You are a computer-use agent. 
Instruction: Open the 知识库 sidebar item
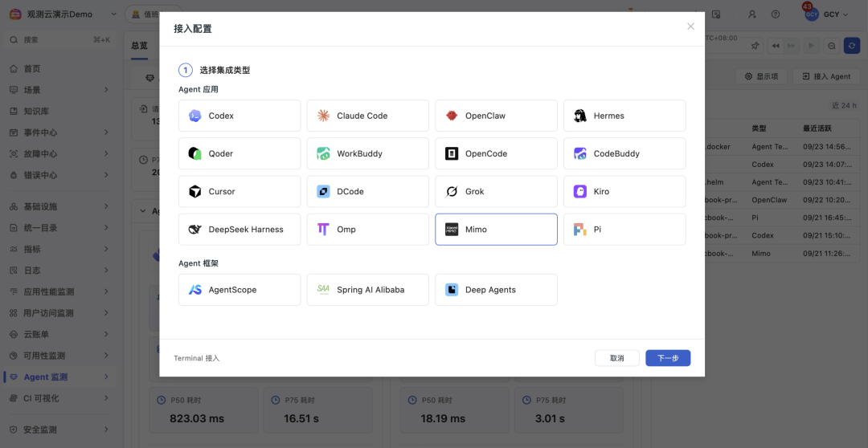(59, 111)
